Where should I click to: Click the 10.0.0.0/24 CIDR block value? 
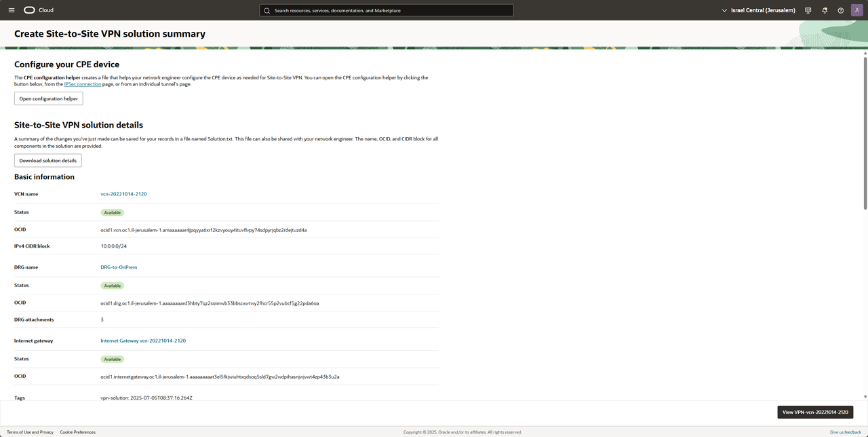pyautogui.click(x=113, y=246)
